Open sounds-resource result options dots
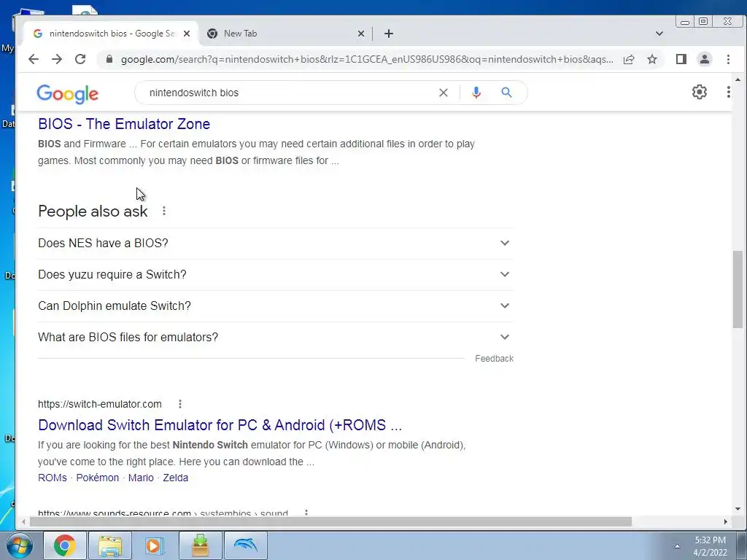Image resolution: width=747 pixels, height=560 pixels. pyautogui.click(x=306, y=513)
